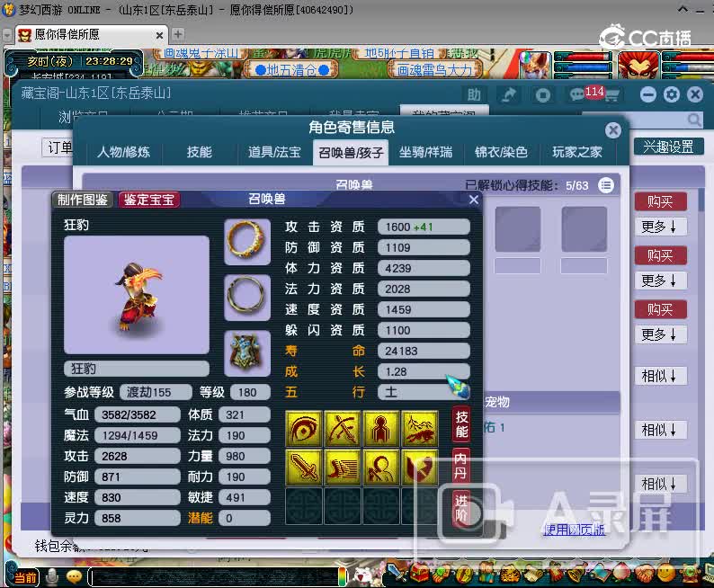Close the 召唤兽 detail popup
The width and height of the screenshot is (714, 588).
pos(474,200)
